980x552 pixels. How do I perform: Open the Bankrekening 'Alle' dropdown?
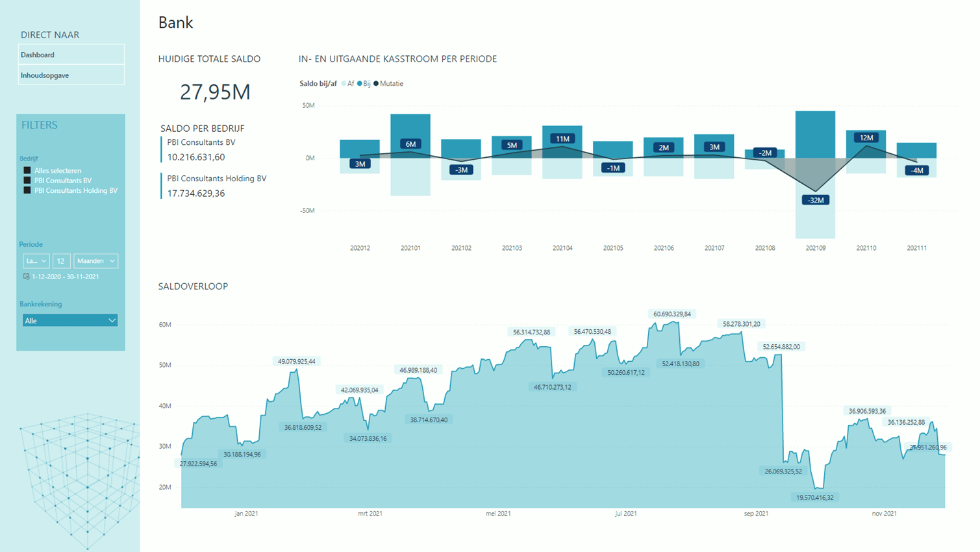tap(70, 320)
